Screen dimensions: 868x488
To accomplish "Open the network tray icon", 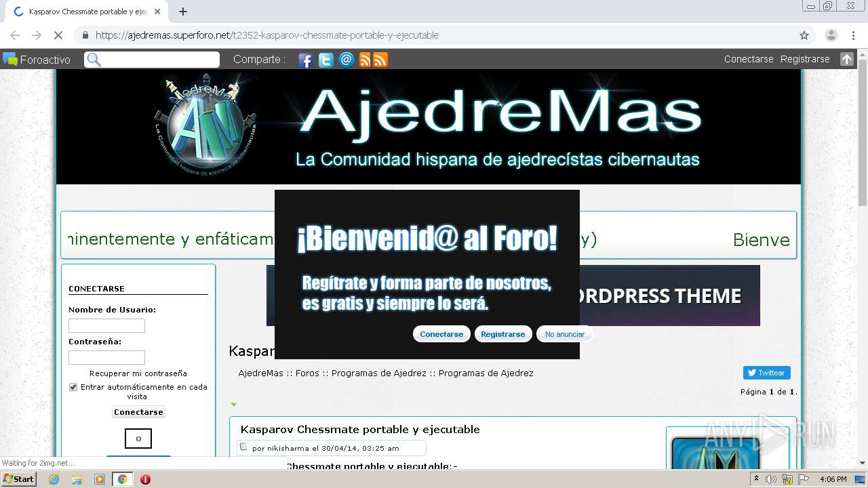I will click(x=787, y=479).
